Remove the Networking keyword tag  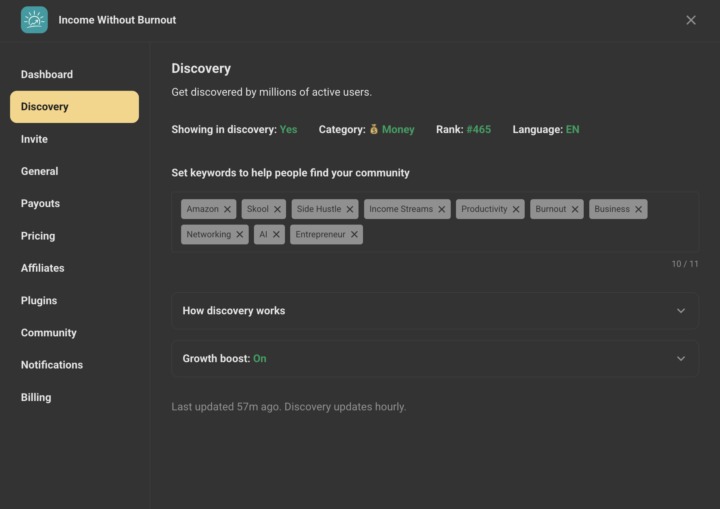tap(240, 234)
